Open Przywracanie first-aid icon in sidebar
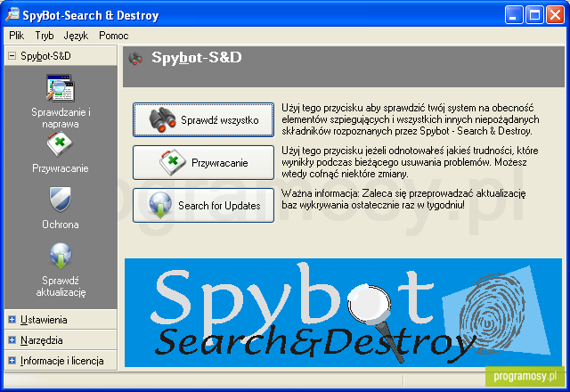The image size is (570, 392). [60, 144]
